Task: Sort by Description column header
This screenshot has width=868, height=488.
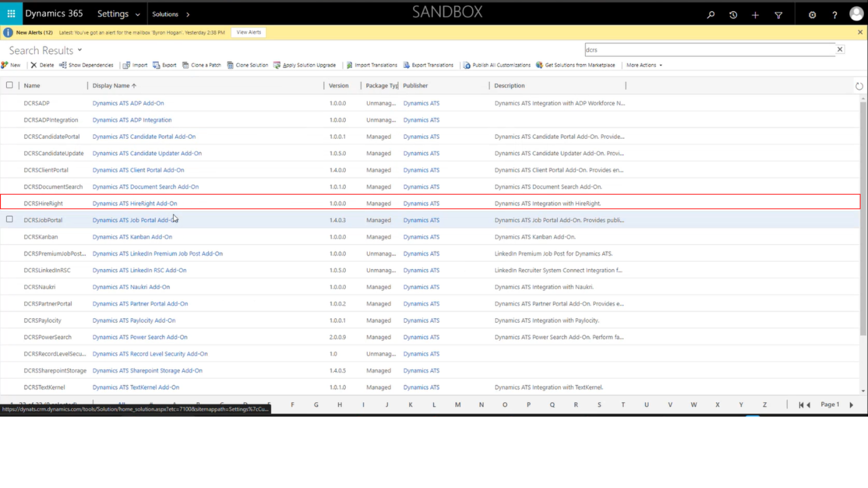Action: tap(509, 85)
